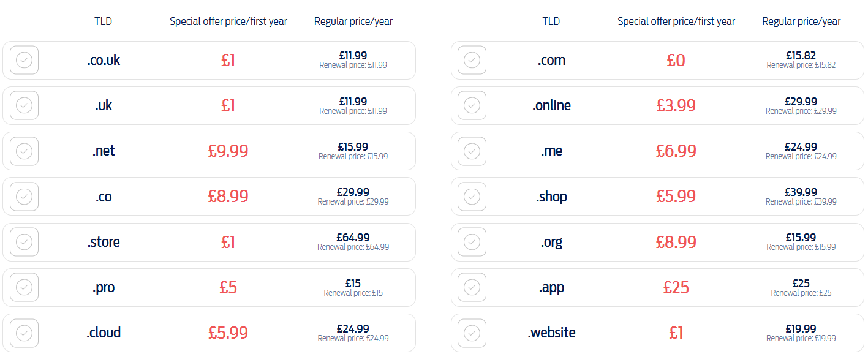
Task: Tick the .org domain checkbox
Action: point(472,242)
